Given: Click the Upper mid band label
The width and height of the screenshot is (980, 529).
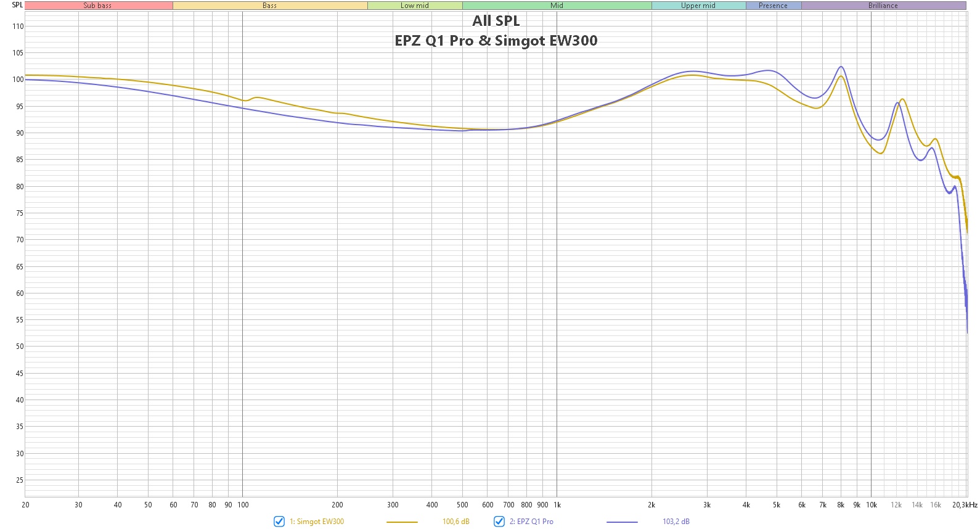Looking at the screenshot, I should tap(698, 6).
